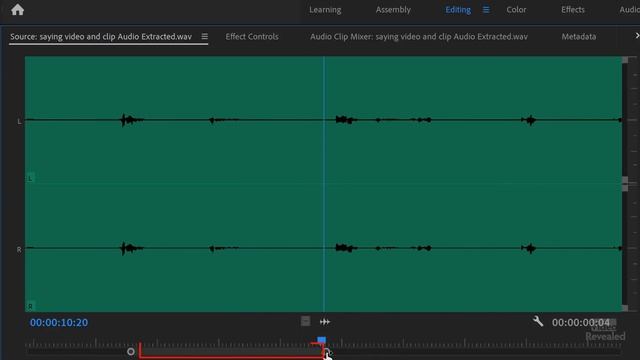
Task: Click the Drag Video Only icon
Action: pos(305,322)
